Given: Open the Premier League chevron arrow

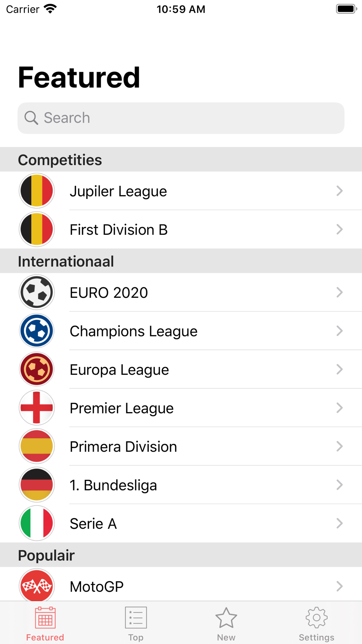Looking at the screenshot, I should click(339, 408).
